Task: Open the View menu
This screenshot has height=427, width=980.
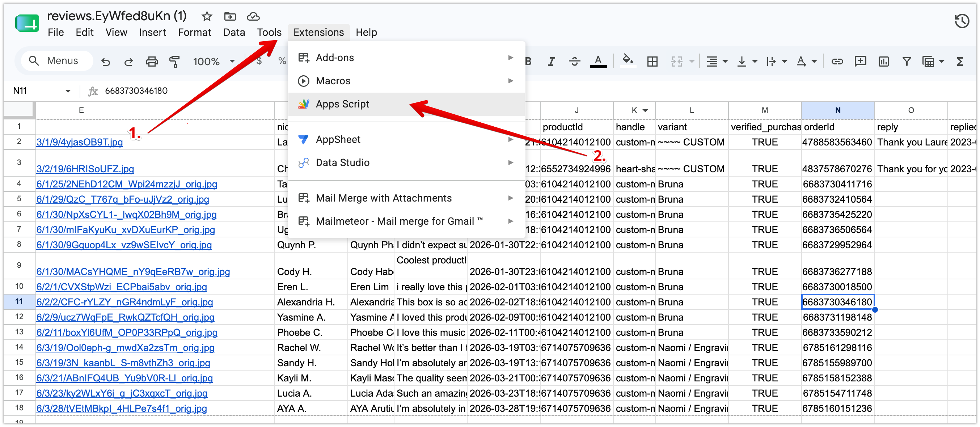Action: tap(116, 32)
